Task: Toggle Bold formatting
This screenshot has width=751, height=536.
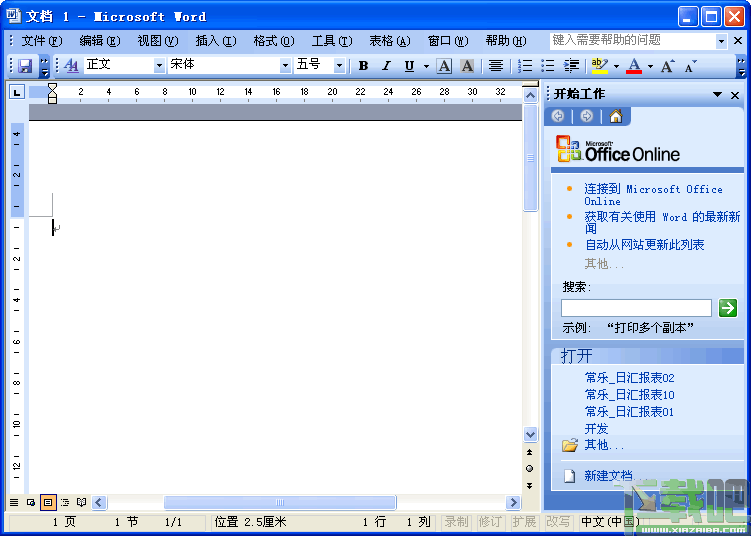Action: click(364, 66)
